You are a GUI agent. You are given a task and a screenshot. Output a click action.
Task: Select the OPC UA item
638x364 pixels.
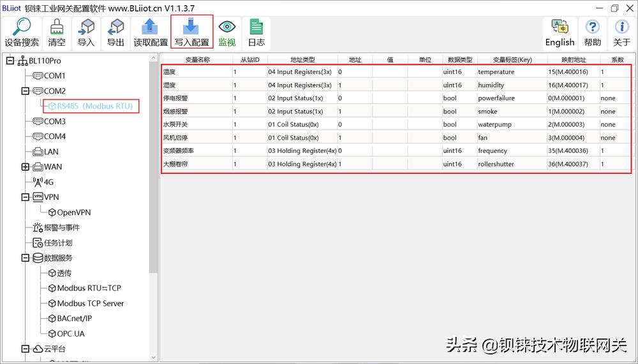pos(71,334)
